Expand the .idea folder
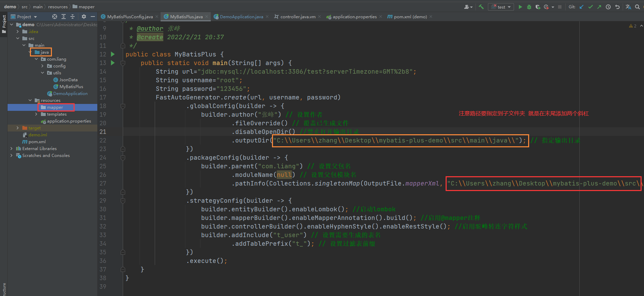Viewport: 644px width, 296px height. click(x=18, y=31)
